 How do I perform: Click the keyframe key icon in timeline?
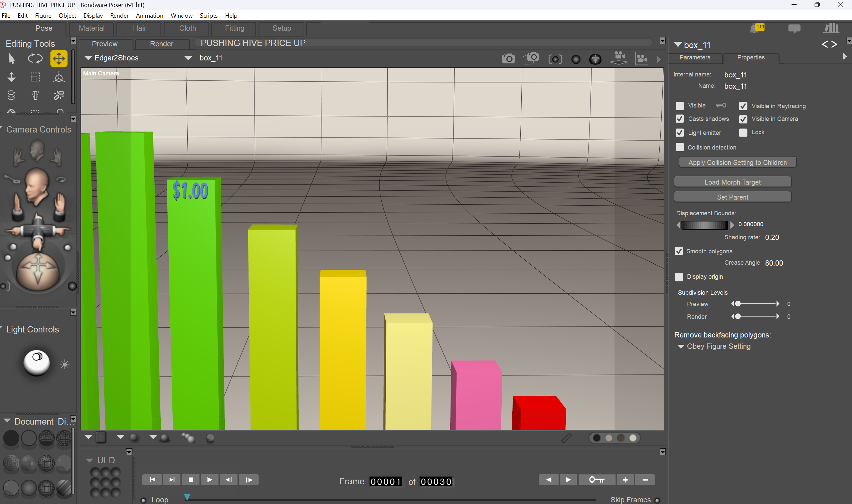(x=597, y=480)
